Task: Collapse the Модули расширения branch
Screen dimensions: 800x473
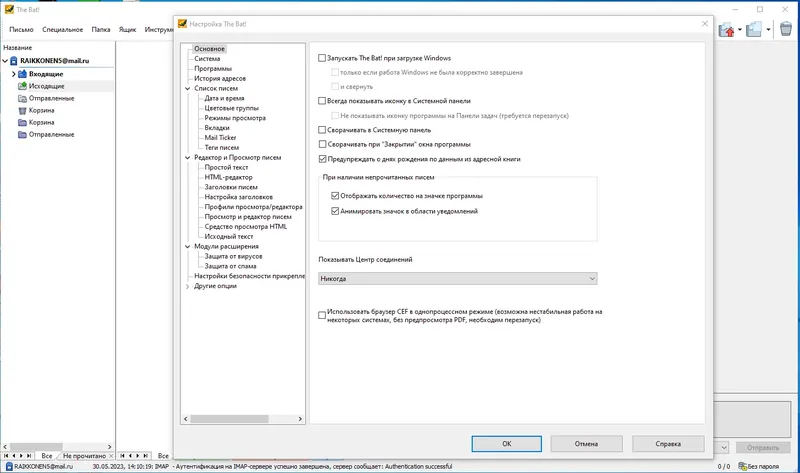Action: 187,246
